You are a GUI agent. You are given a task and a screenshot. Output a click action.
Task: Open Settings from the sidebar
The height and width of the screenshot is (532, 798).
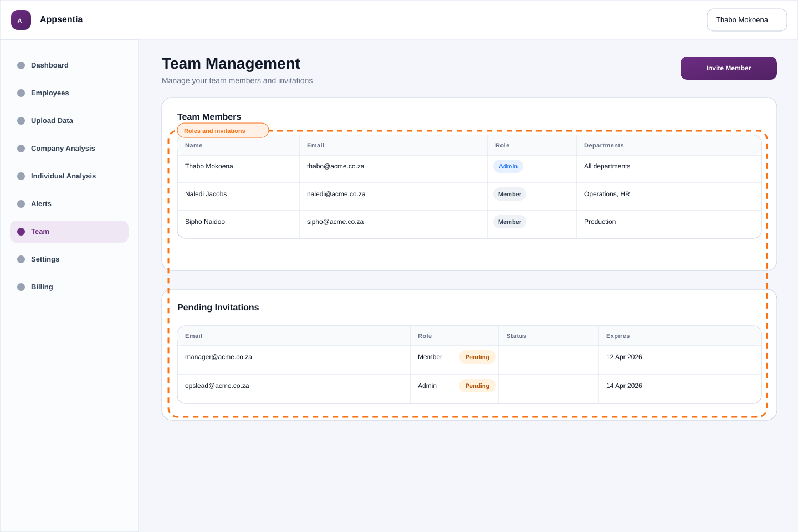69,259
